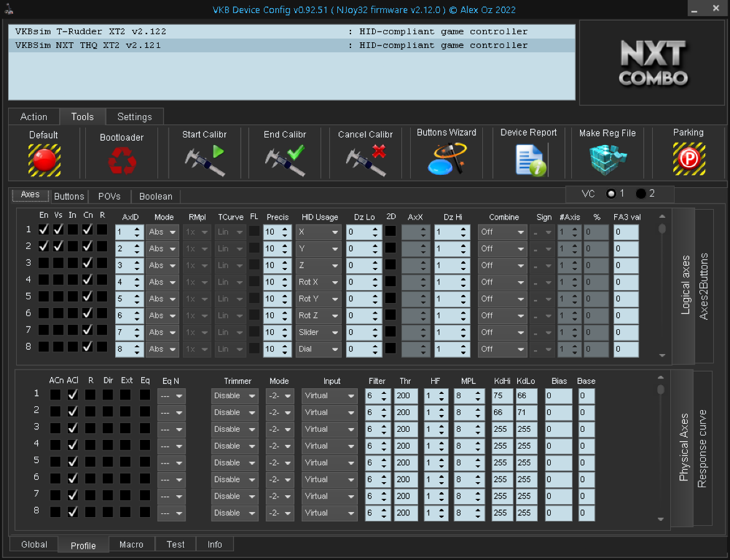The width and height of the screenshot is (730, 560).
Task: Open the Global bottom tab
Action: (x=34, y=544)
